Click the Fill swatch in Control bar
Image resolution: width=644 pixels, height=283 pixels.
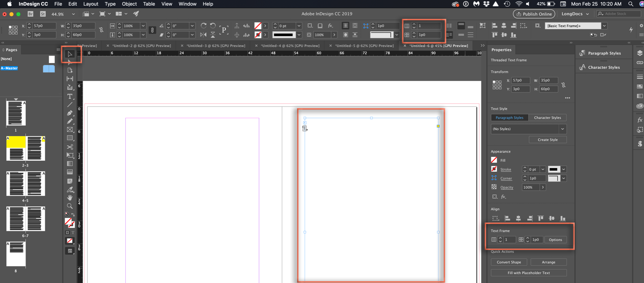(x=258, y=26)
